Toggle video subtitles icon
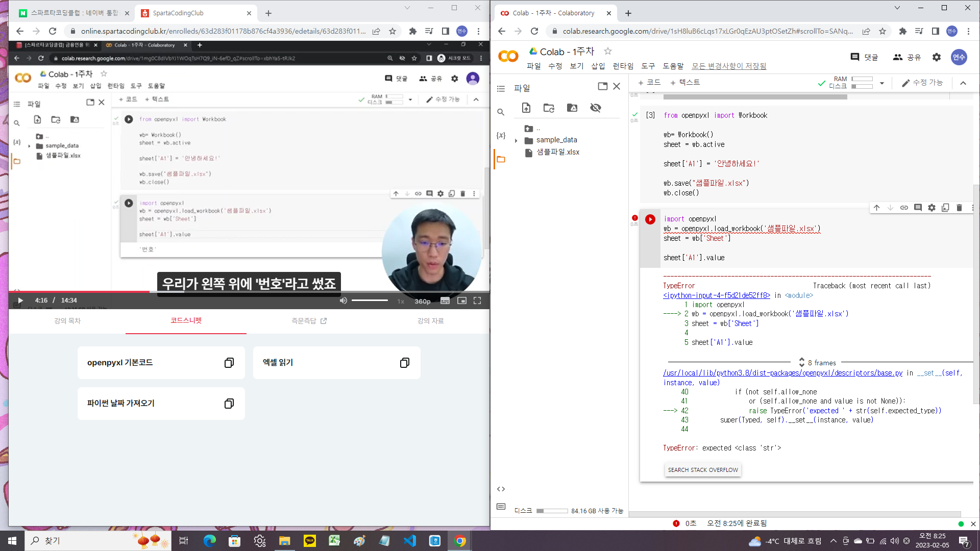This screenshot has width=980, height=551. 445,300
